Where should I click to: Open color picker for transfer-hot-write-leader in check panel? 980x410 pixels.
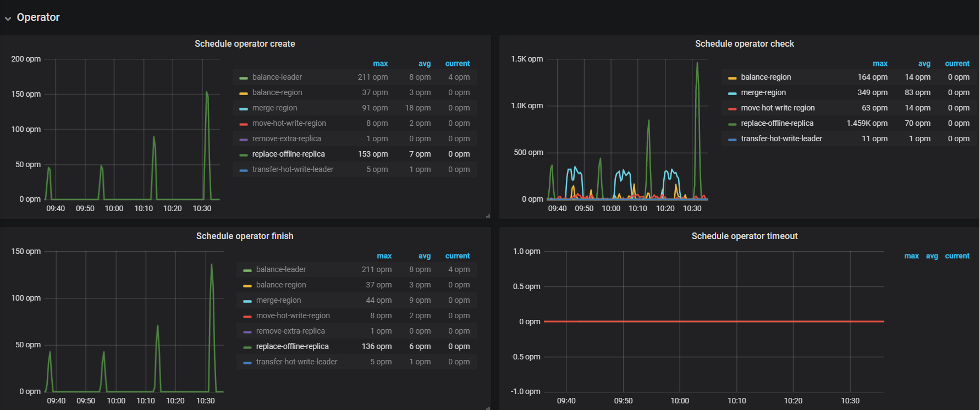click(732, 140)
